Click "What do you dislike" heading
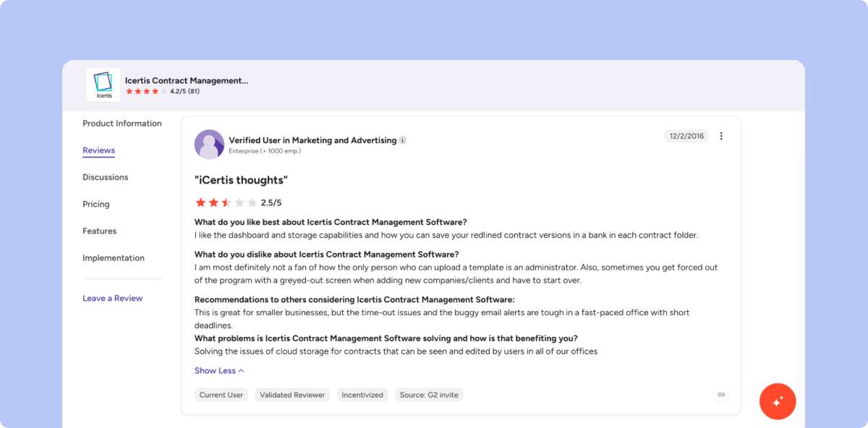 [x=326, y=254]
